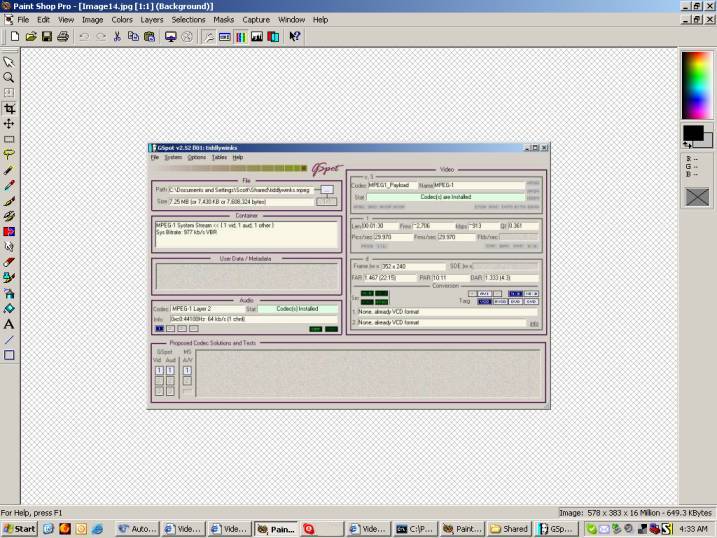This screenshot has width=717, height=538.
Task: Select the Picture Tube tool
Action: click(x=9, y=278)
